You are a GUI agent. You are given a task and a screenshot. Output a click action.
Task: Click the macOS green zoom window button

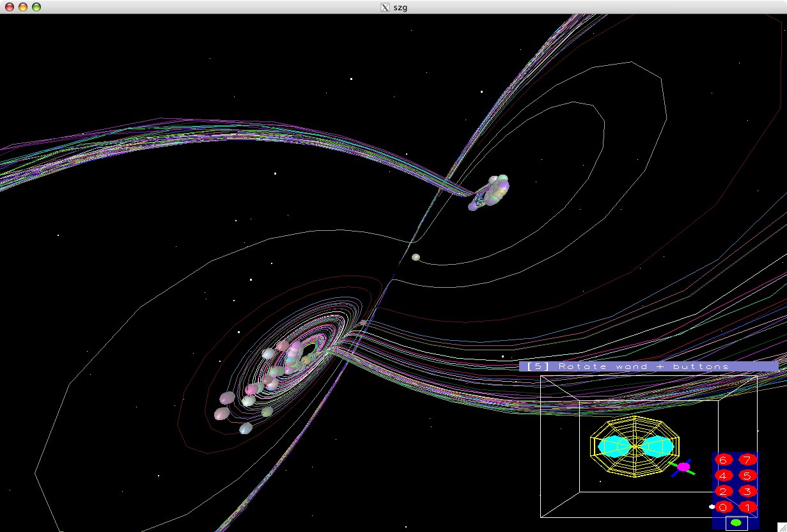click(36, 7)
